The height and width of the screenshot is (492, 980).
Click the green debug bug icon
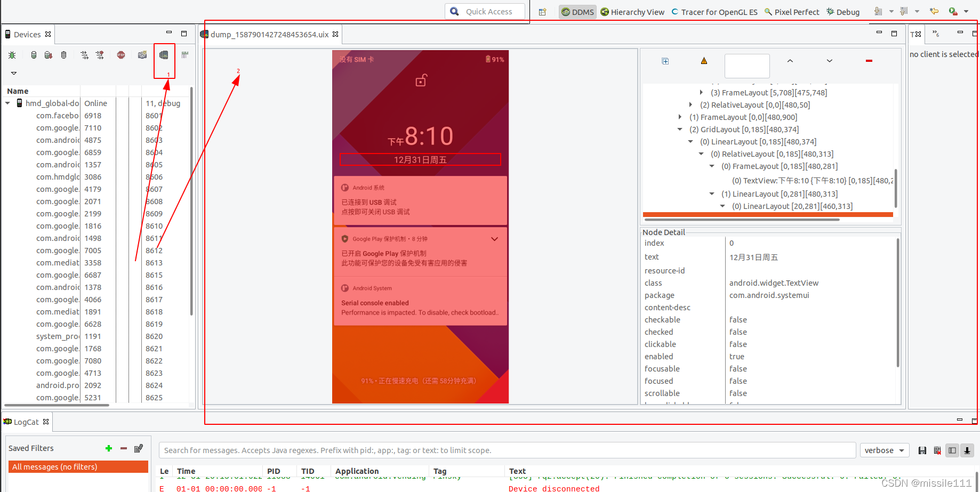[12, 55]
